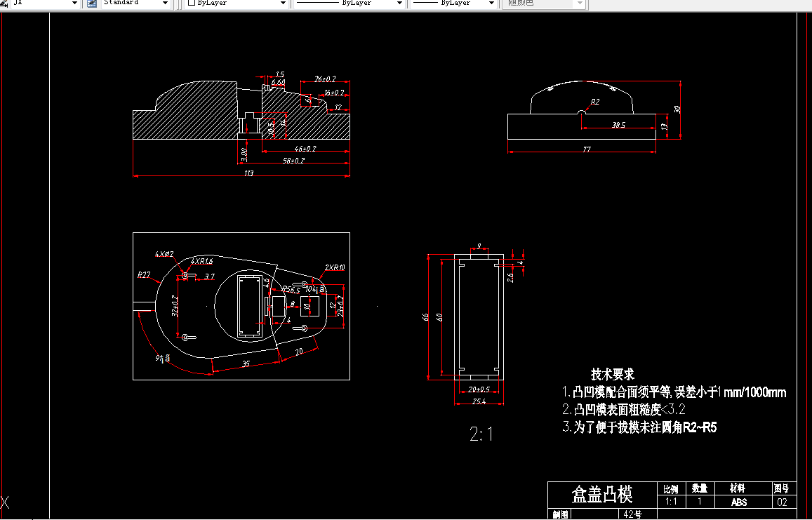Select technical note 1 about 凸凹模配合面

(x=674, y=392)
